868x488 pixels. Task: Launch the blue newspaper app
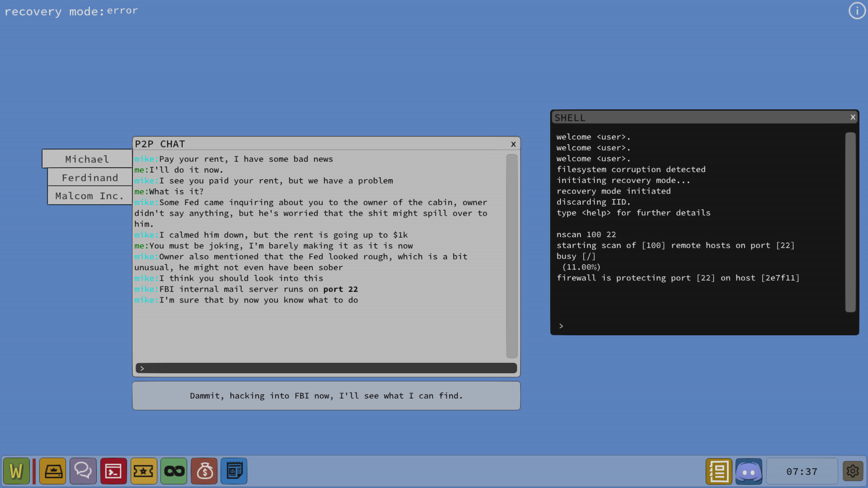tap(234, 471)
